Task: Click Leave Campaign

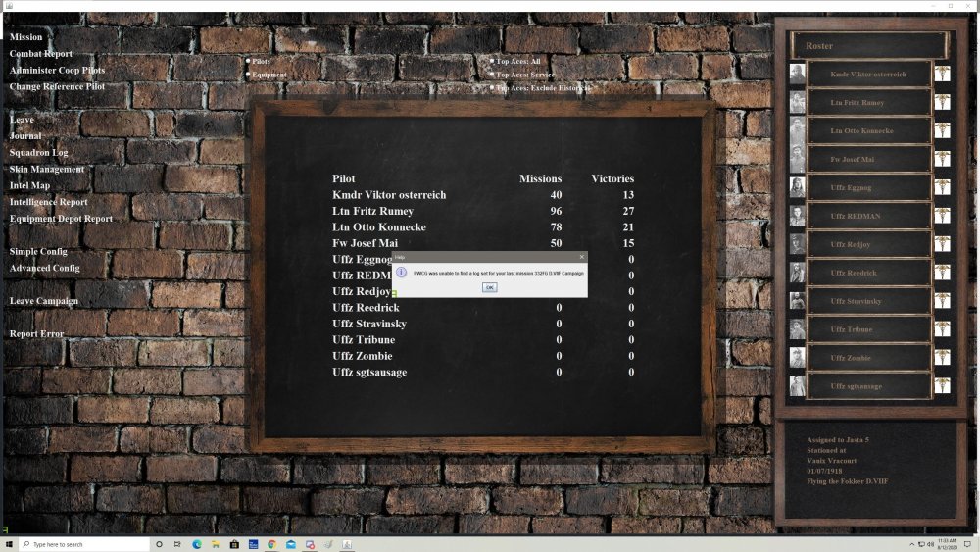Action: [44, 301]
